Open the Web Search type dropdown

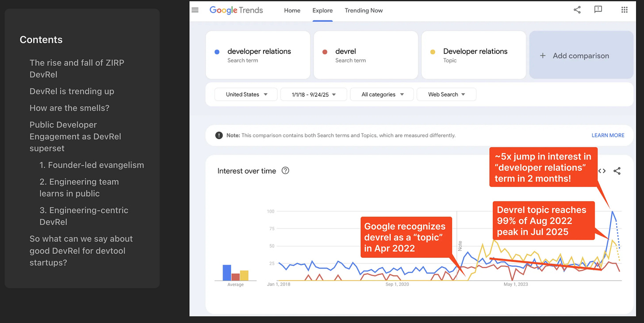[x=446, y=95]
